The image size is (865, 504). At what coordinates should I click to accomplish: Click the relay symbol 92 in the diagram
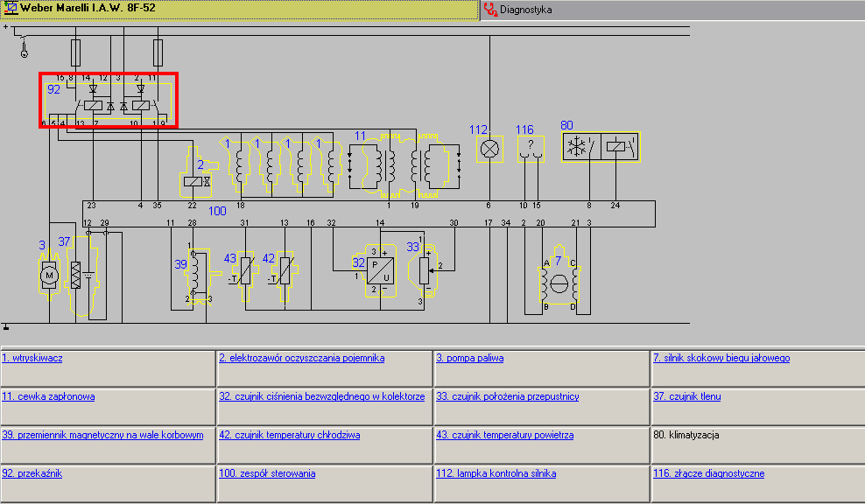click(x=109, y=101)
